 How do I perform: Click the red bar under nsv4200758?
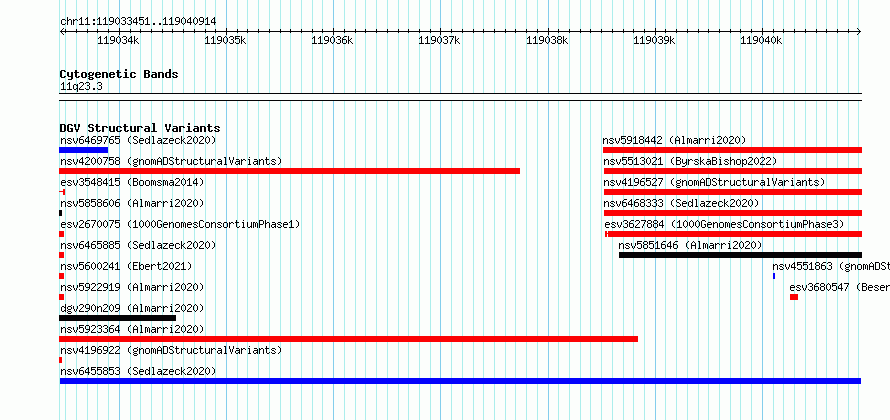(289, 171)
